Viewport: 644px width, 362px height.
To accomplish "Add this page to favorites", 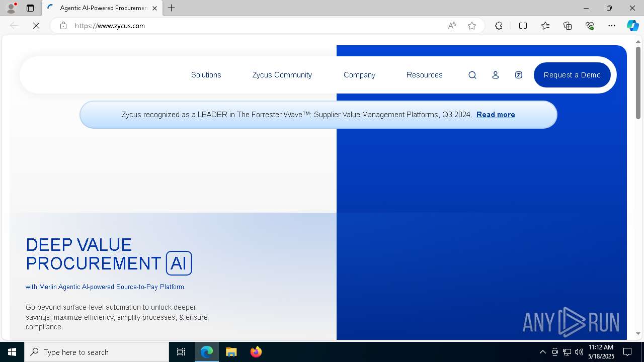I will [x=472, y=26].
